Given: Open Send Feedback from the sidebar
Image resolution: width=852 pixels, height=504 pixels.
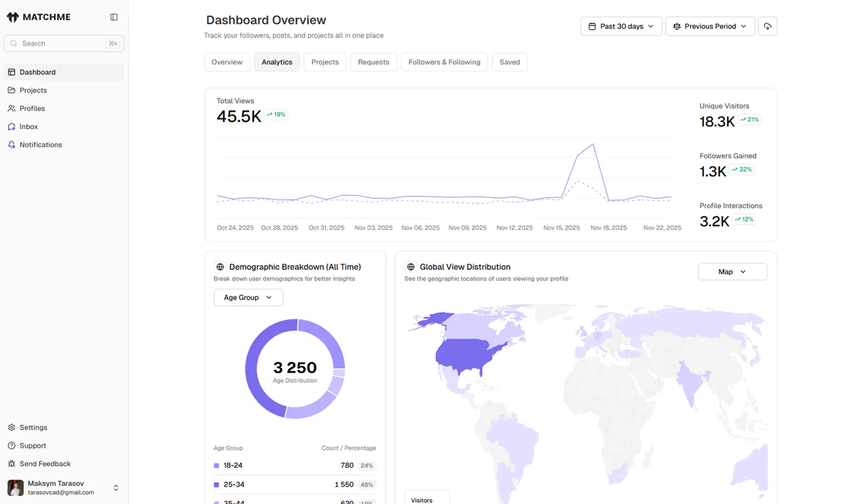Looking at the screenshot, I should pyautogui.click(x=45, y=464).
